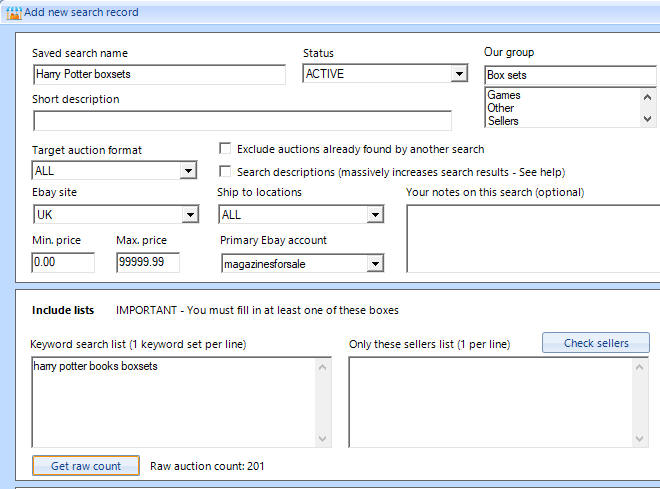Click the group list scroll up arrow
660x489 pixels.
coord(647,97)
